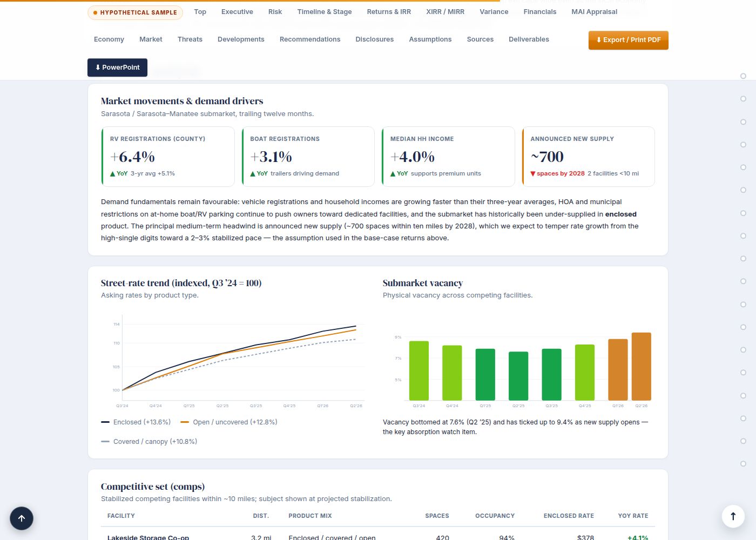The width and height of the screenshot is (756, 540).
Task: Click the Lakeside Storage Co-op row name
Action: tap(148, 538)
